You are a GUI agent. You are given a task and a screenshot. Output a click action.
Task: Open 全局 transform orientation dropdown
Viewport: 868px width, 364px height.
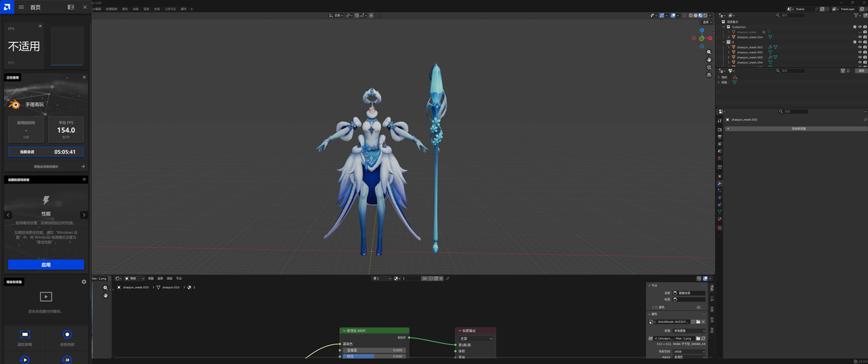pos(337,15)
